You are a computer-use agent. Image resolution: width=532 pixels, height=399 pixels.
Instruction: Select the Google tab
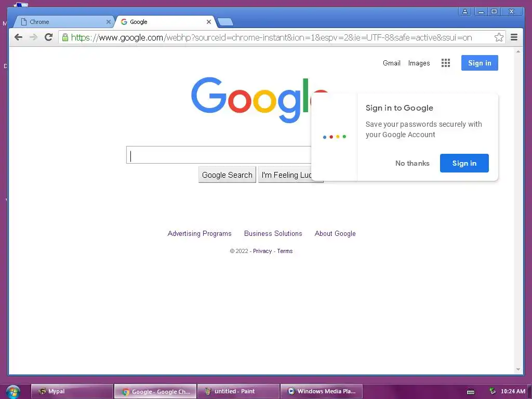[166, 22]
